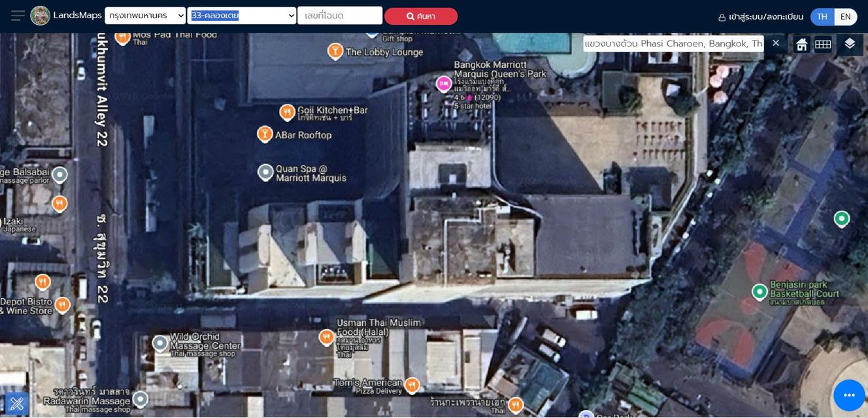Open the pencil and ruler drawing tool
The image size is (868, 418).
(x=17, y=404)
